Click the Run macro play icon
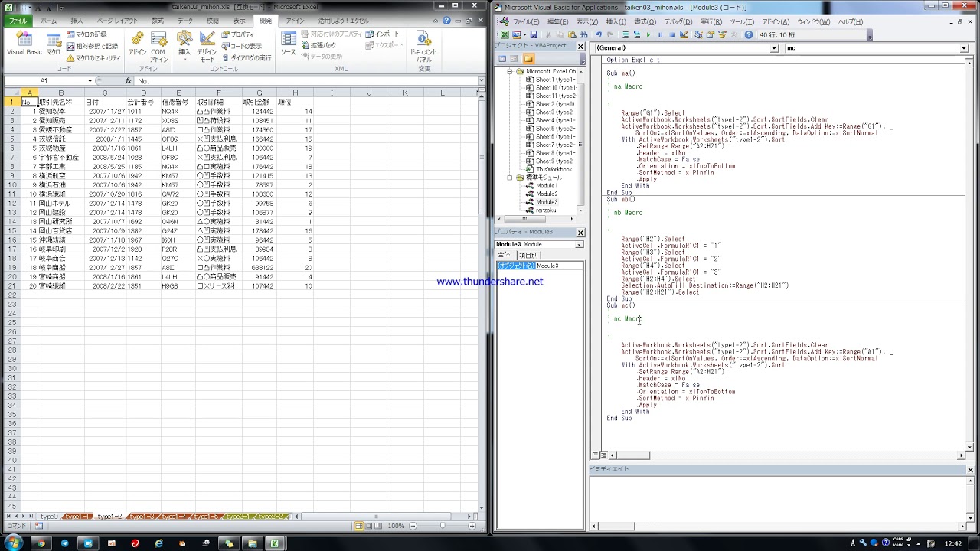This screenshot has width=980, height=551. (648, 35)
